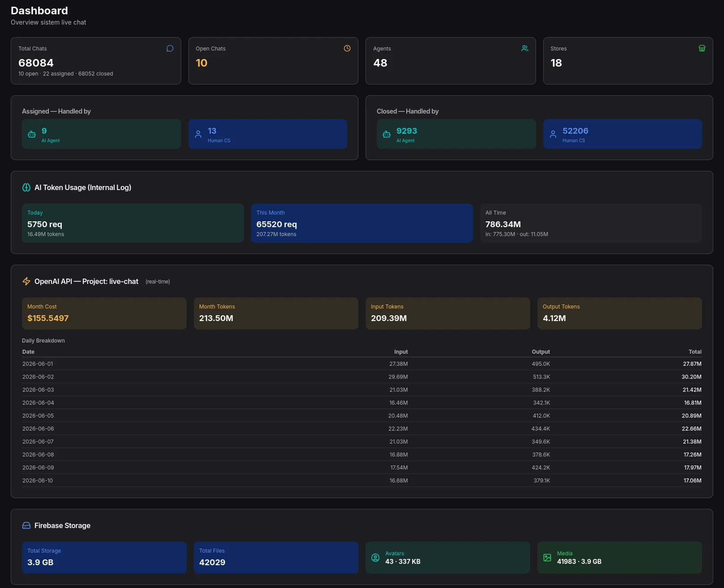724x588 pixels.
Task: Click '16.49M tokens' under Today
Action: tap(46, 234)
